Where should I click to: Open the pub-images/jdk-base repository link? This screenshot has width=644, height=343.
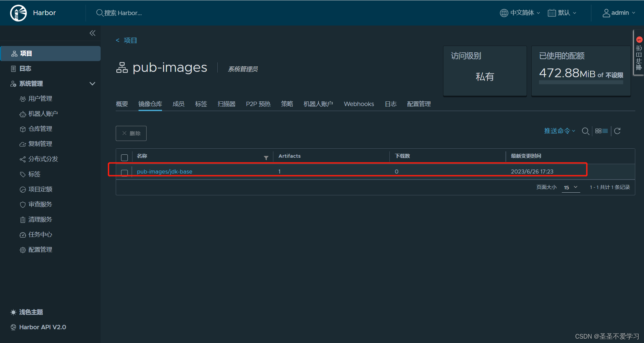(164, 171)
